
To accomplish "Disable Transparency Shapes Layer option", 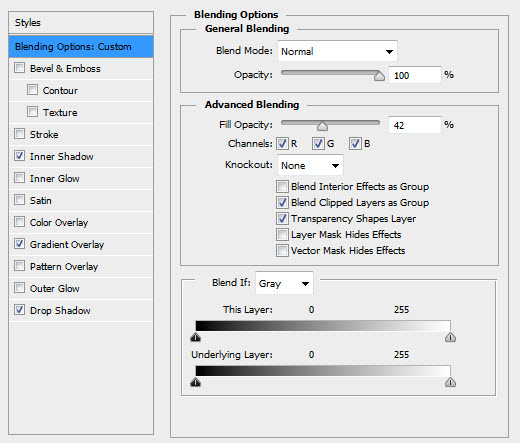I will (282, 218).
